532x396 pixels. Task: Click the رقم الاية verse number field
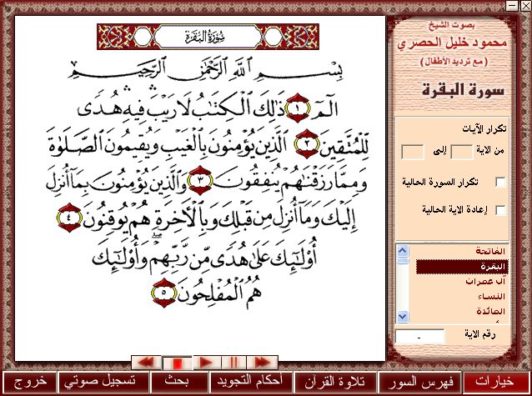pos(419,337)
